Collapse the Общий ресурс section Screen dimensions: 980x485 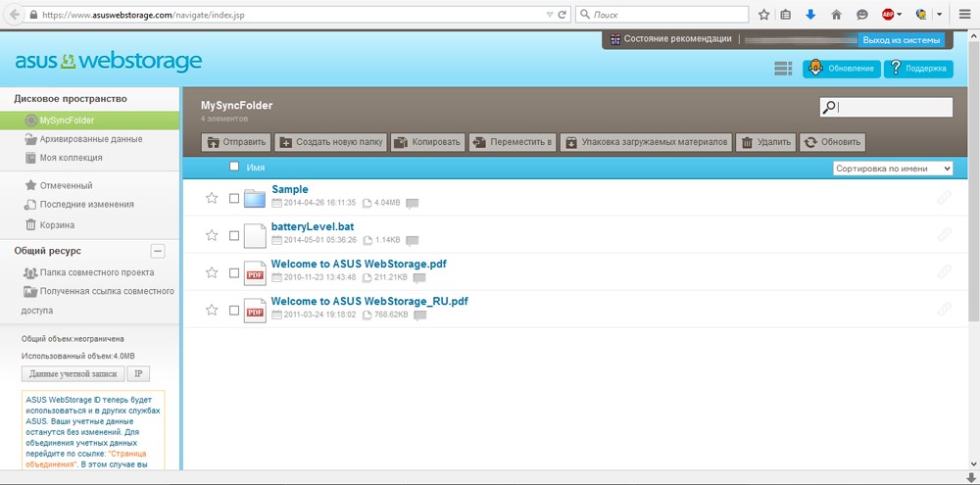[158, 251]
